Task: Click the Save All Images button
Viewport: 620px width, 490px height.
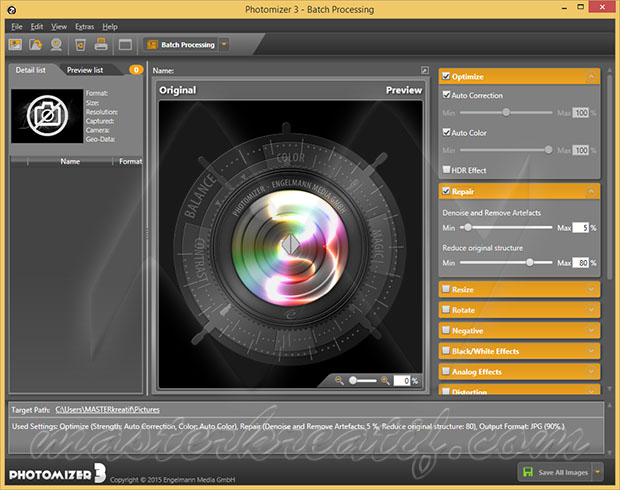Action: (555, 472)
